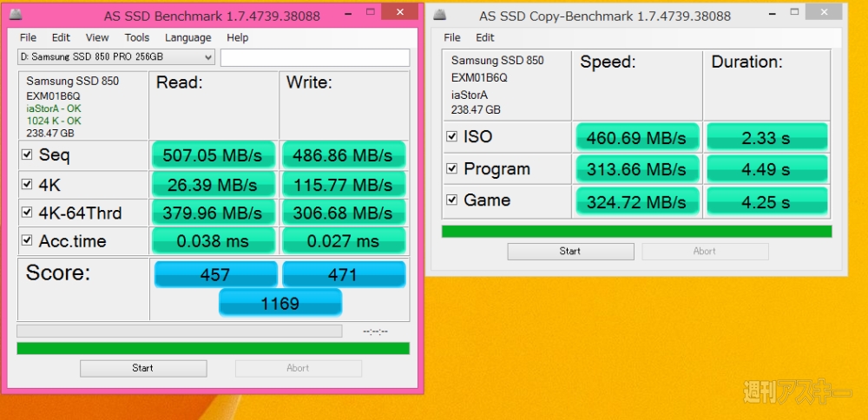
Task: Click 4K write result 115.77 MB/s
Action: click(343, 185)
